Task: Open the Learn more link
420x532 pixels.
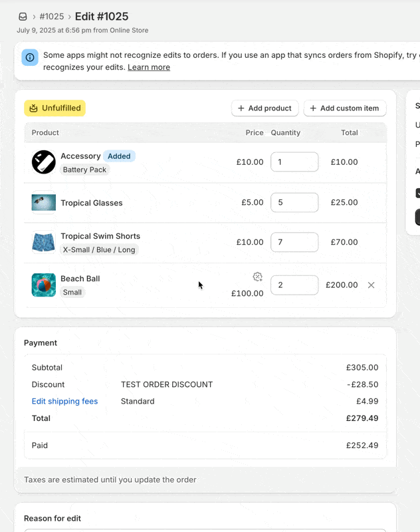Action: (149, 67)
